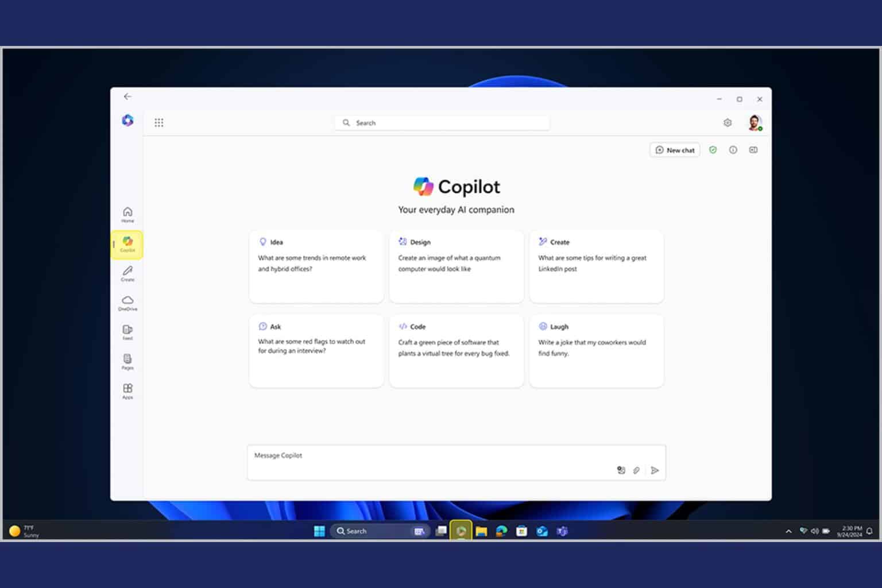Select the Design card about quantum computer

point(457,266)
